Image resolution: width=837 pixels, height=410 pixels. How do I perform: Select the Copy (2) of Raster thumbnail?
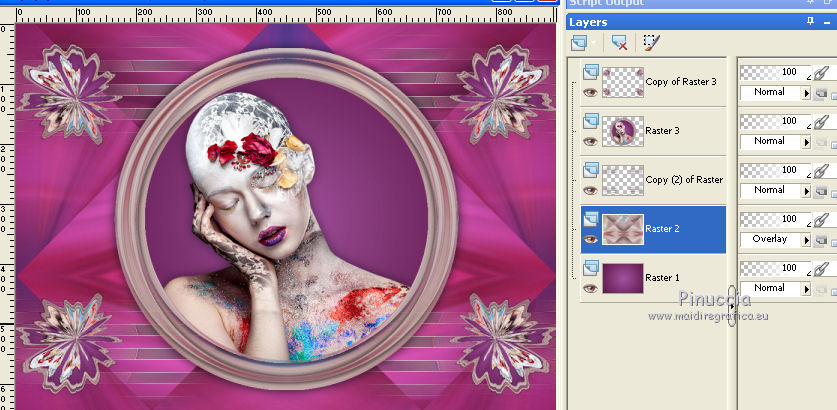pos(623,180)
